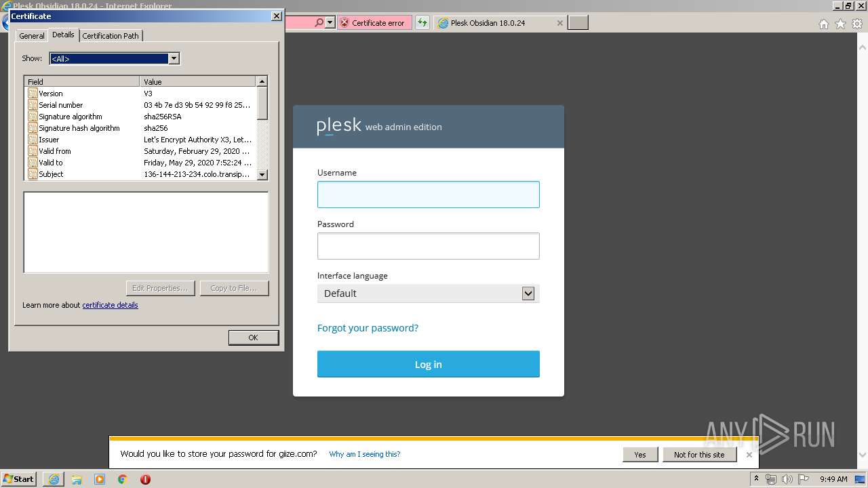Open the Windows Start menu

point(19,479)
